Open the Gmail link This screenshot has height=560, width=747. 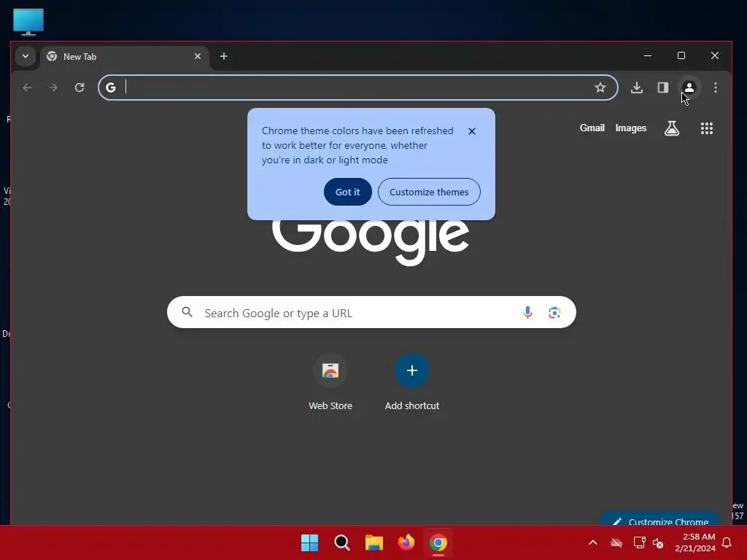[592, 128]
